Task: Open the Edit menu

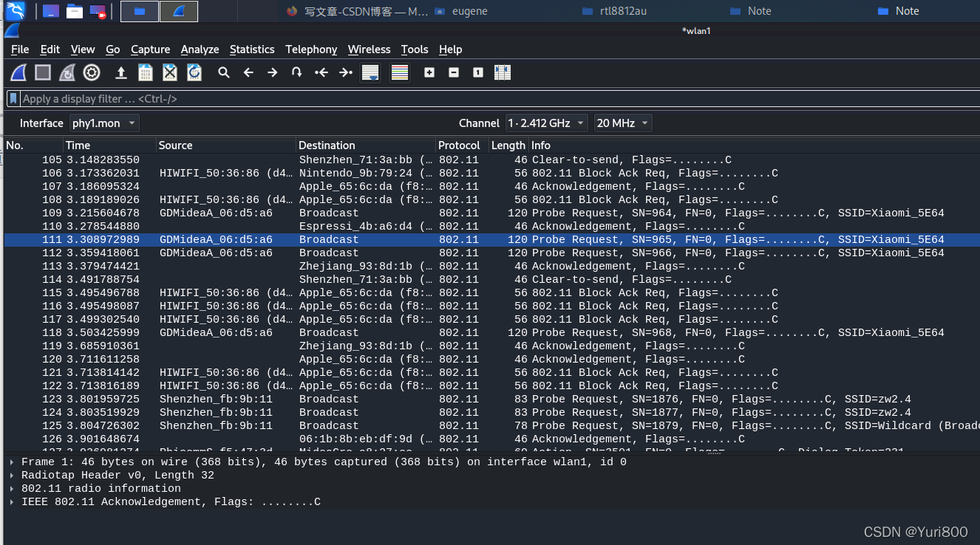Action: click(x=50, y=49)
